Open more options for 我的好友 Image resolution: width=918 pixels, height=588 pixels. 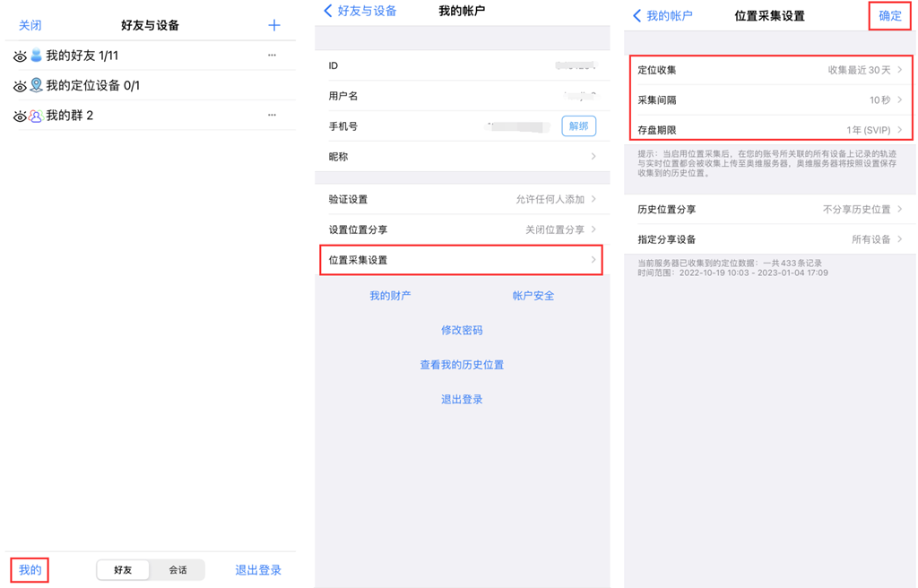tap(272, 56)
